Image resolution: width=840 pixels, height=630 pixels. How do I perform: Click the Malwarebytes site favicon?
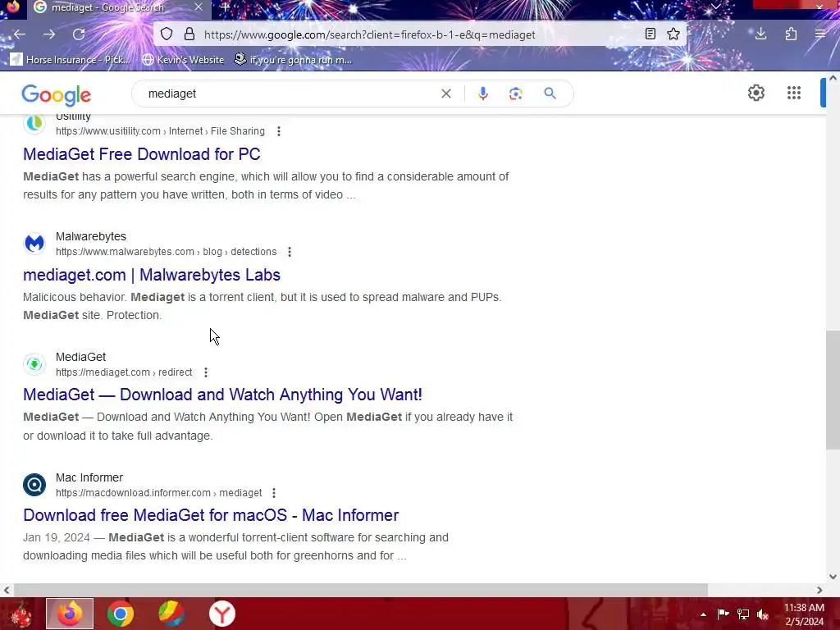click(34, 244)
